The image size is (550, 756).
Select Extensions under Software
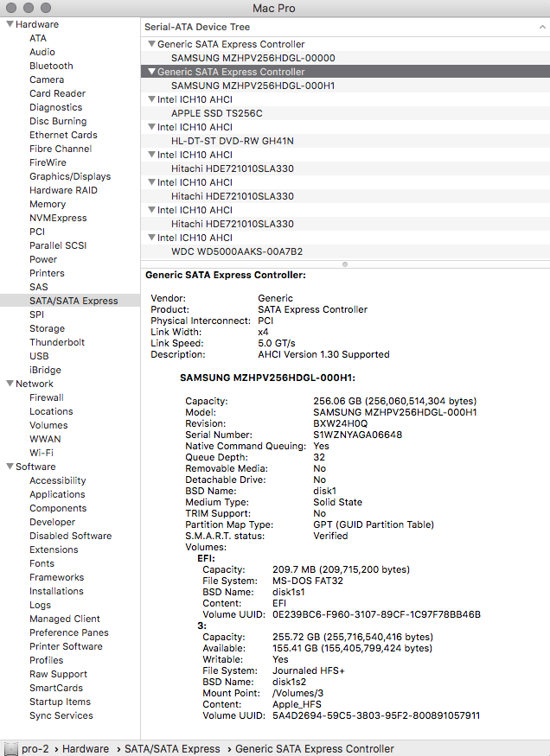pyautogui.click(x=54, y=550)
